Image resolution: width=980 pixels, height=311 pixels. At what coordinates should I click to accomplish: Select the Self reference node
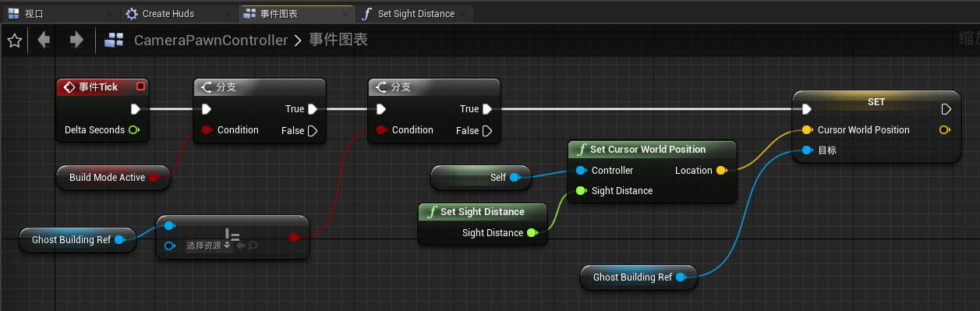(480, 178)
